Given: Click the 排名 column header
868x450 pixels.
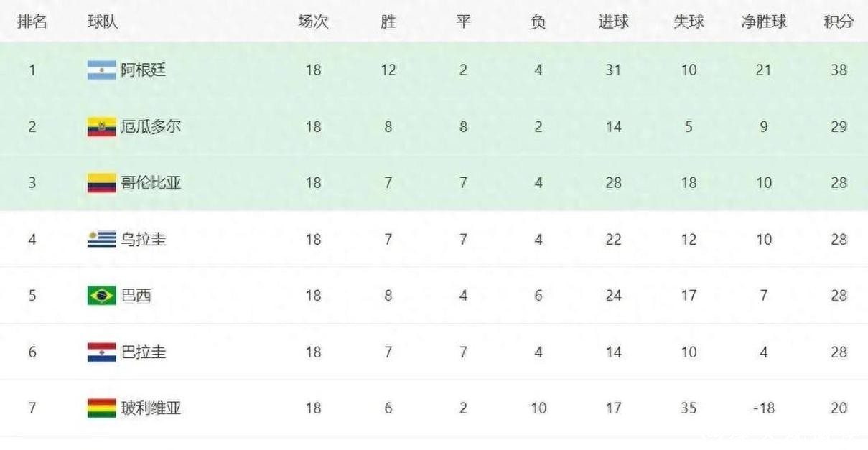Looking at the screenshot, I should click(32, 22).
